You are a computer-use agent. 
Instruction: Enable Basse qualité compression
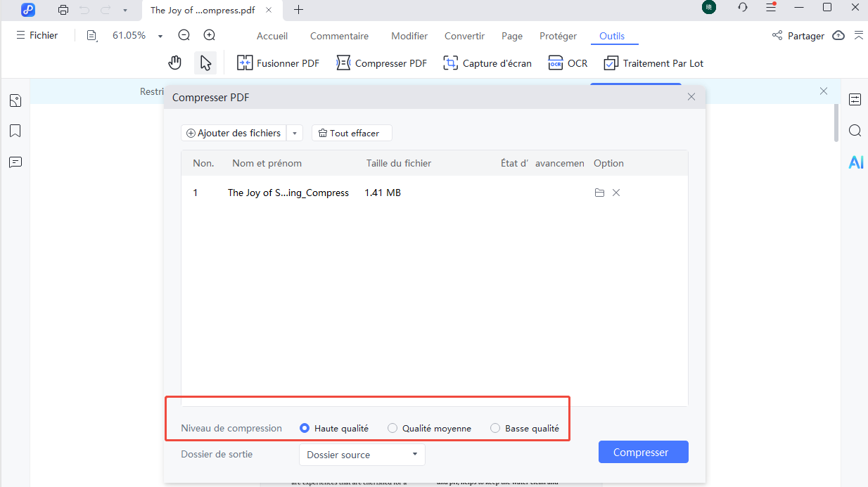[x=494, y=427]
